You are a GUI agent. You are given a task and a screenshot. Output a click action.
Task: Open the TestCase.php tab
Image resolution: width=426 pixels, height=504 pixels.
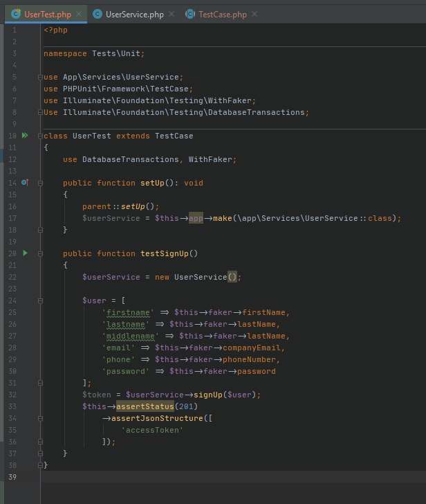223,15
